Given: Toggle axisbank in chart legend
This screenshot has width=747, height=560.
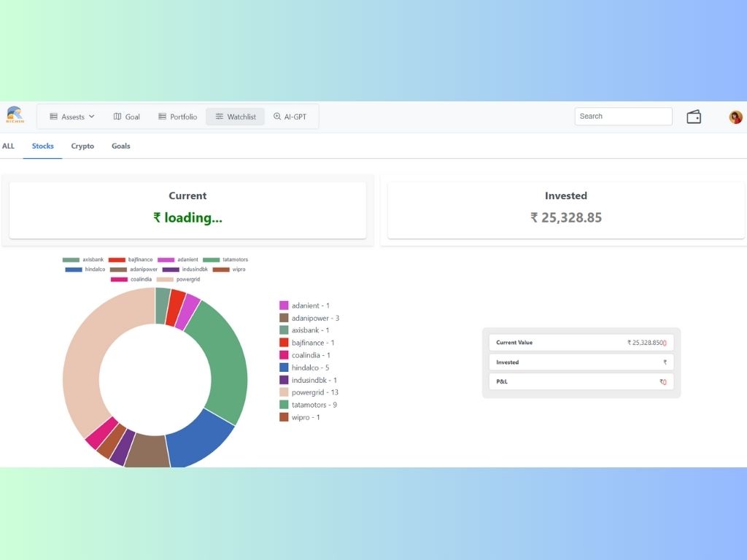Looking at the screenshot, I should click(83, 260).
